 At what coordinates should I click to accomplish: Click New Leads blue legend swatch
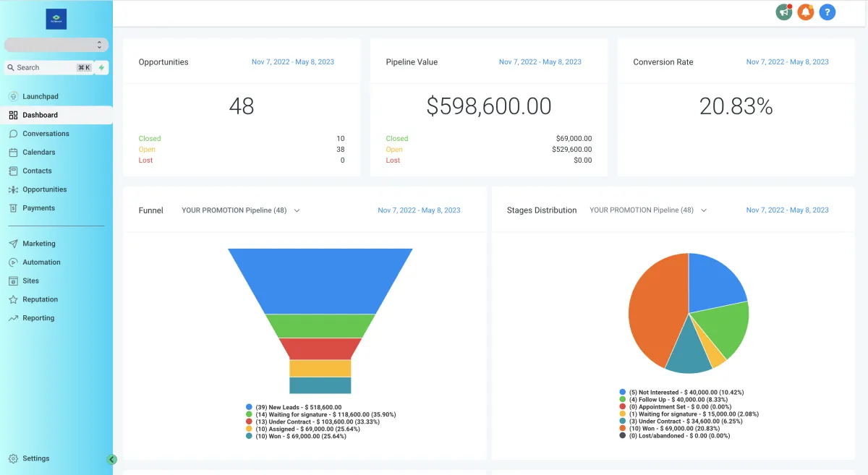[x=250, y=408]
